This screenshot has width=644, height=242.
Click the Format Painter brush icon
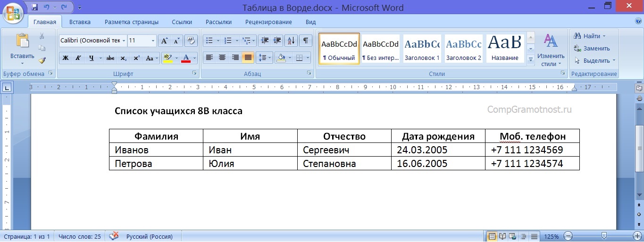click(42, 60)
